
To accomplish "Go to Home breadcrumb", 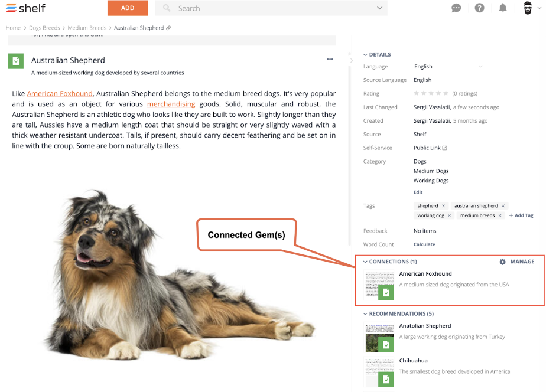I will (13, 28).
